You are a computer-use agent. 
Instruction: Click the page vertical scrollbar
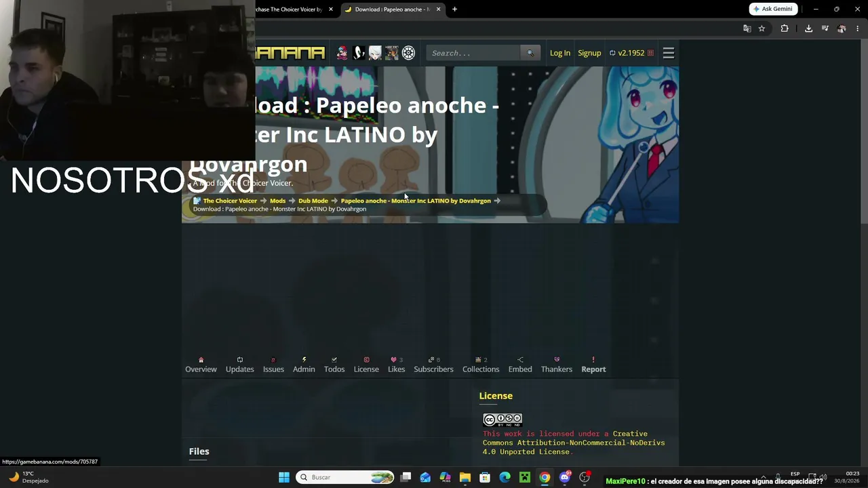point(864,132)
